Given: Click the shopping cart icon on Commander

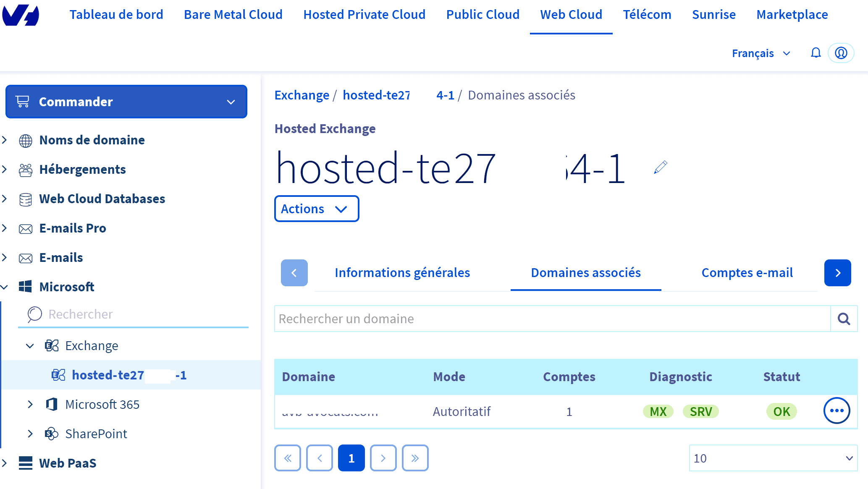Looking at the screenshot, I should tap(22, 102).
